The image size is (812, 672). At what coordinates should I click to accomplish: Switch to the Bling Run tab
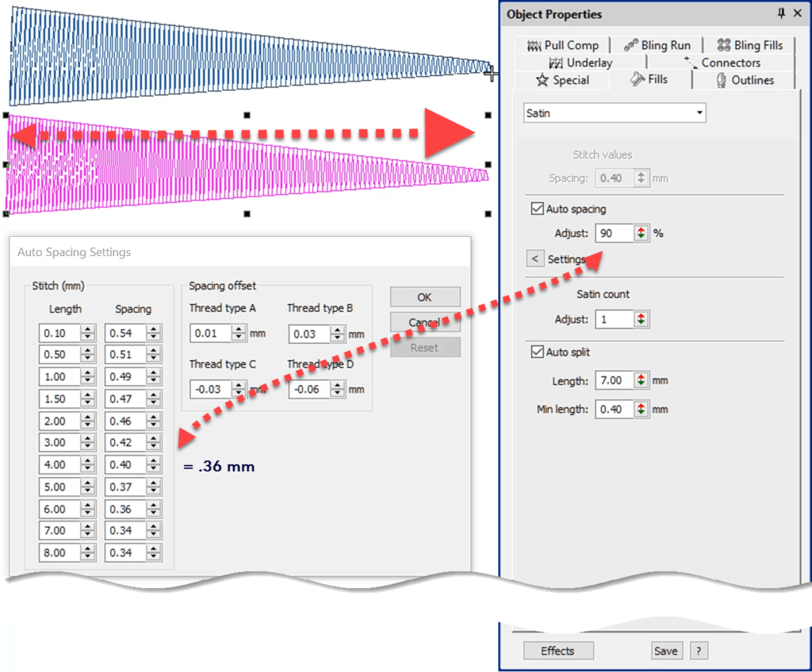(x=657, y=45)
